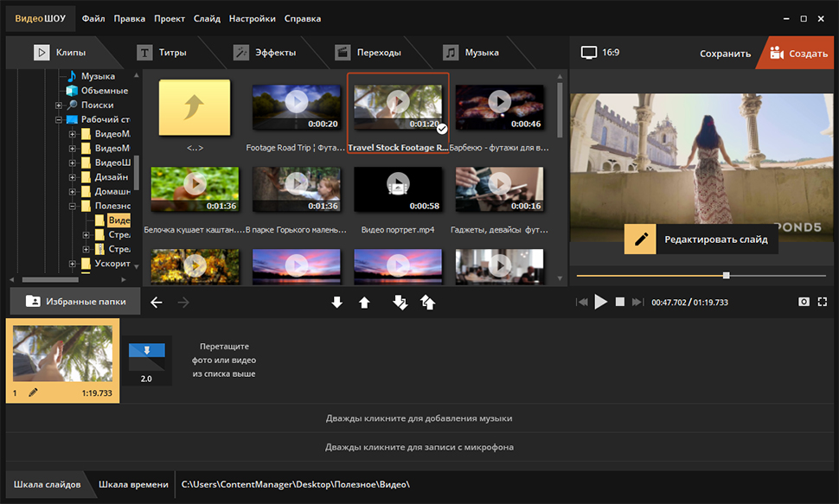Click the single down arrow add-to-project icon
The height and width of the screenshot is (504, 839).
tap(337, 303)
